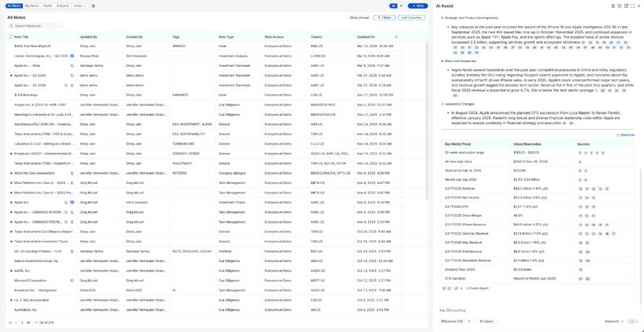Click the save icon beside the Views tab

pyautogui.click(x=93, y=6)
